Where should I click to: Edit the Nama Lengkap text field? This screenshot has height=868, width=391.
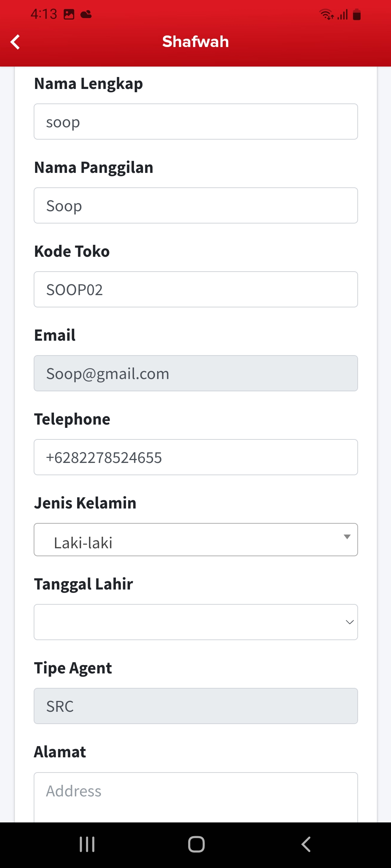pyautogui.click(x=195, y=122)
